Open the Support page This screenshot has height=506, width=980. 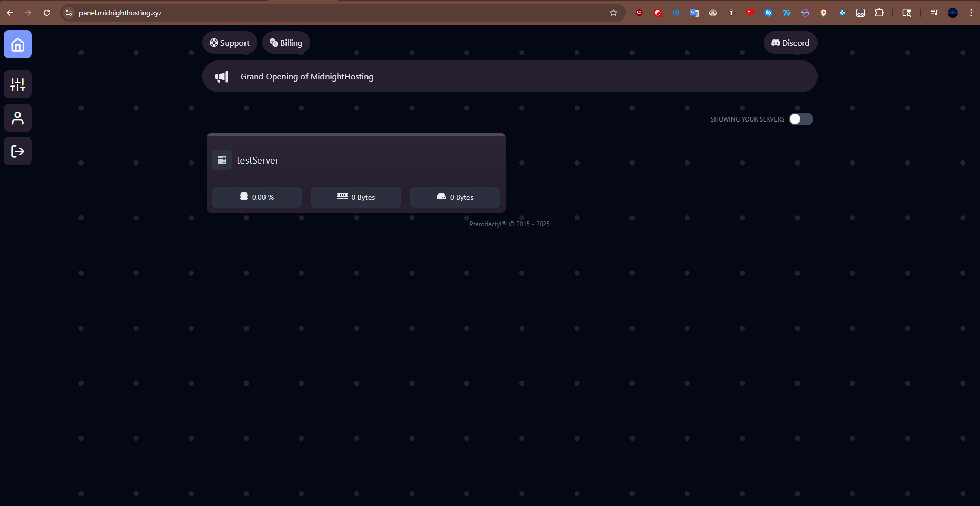(229, 43)
